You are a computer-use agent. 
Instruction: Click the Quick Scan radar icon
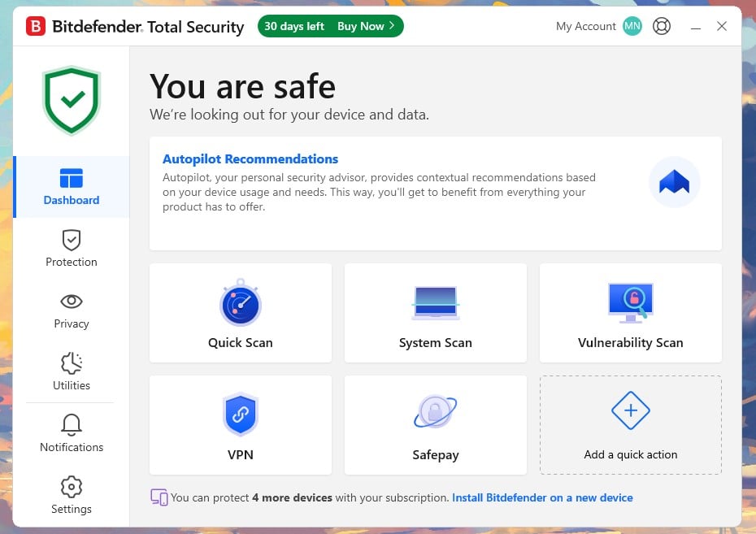[241, 303]
